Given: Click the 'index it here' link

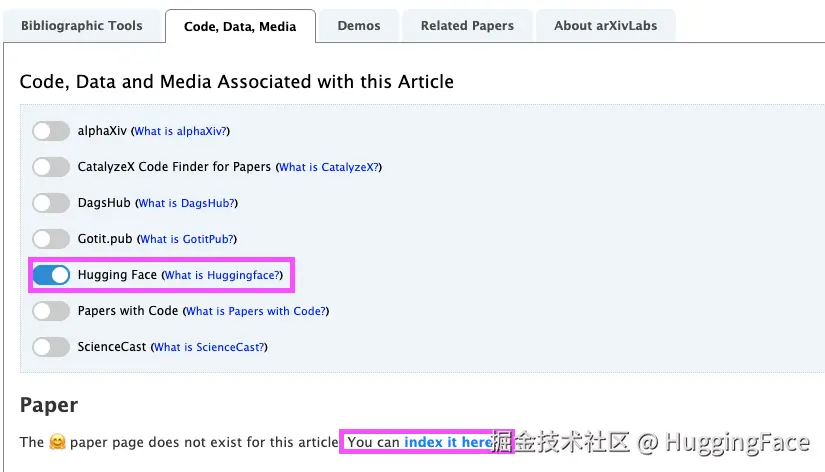Looking at the screenshot, I should point(449,442).
